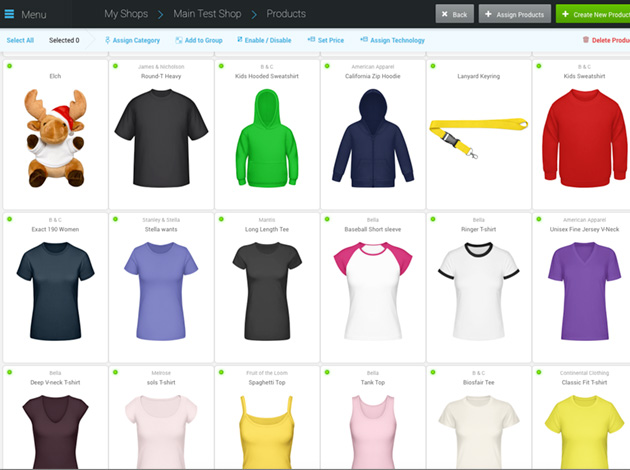Click the X icon on Back button
The width and height of the screenshot is (630, 470).
[x=444, y=14]
